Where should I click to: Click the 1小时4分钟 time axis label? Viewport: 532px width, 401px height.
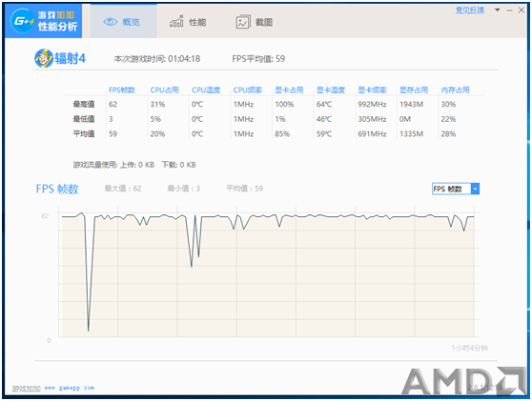pos(470,348)
